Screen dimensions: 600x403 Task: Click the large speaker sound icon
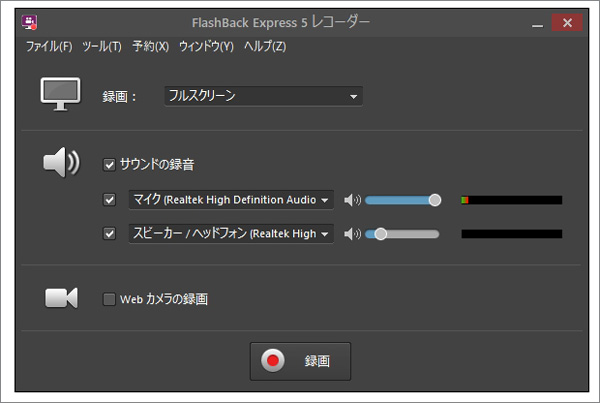61,162
